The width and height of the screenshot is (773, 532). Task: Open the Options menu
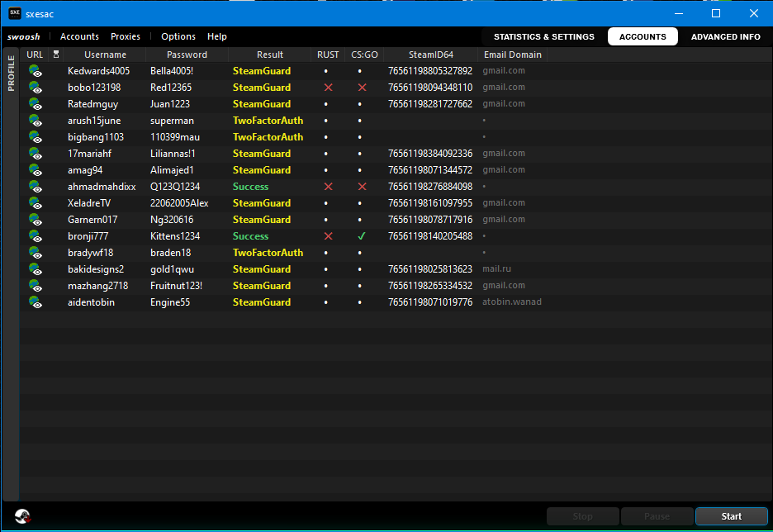pos(178,36)
